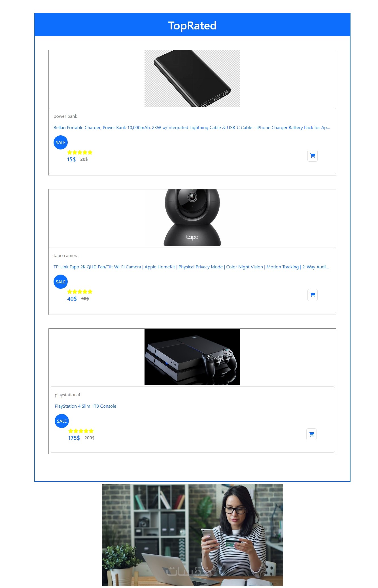Click the SALE badge on tapo camera
Screen dimensions: 378x588
tap(61, 282)
